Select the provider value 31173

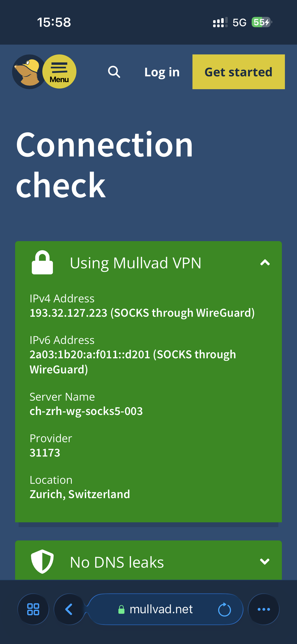[45, 453]
